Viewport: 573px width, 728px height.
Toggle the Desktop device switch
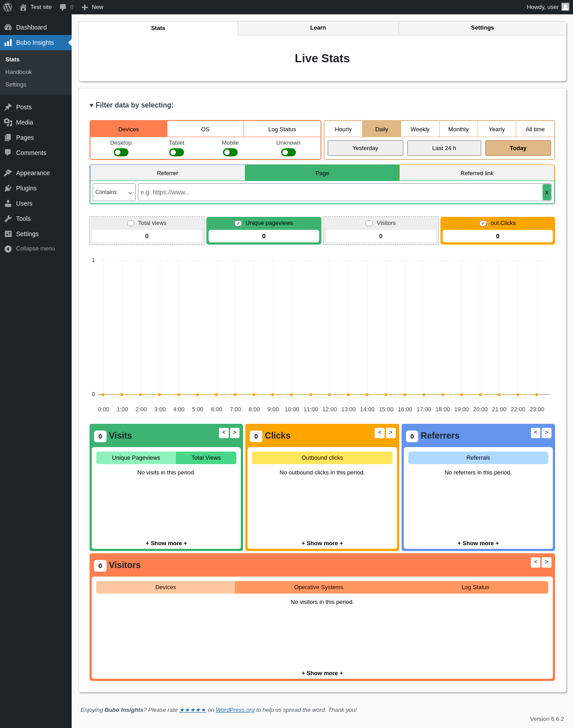121,152
